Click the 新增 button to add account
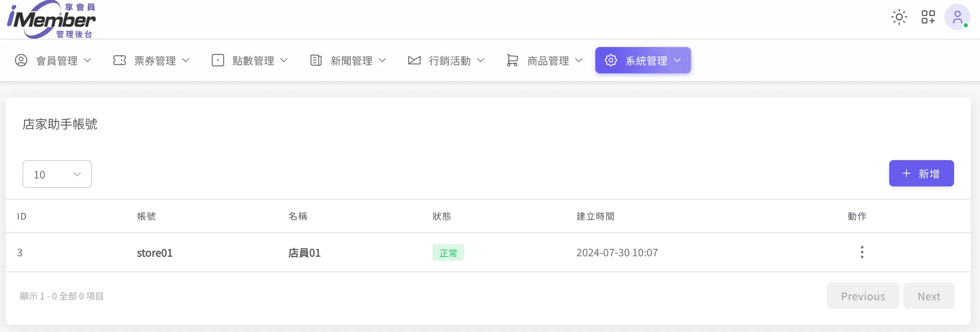Viewport: 980px width, 332px height. (x=921, y=174)
